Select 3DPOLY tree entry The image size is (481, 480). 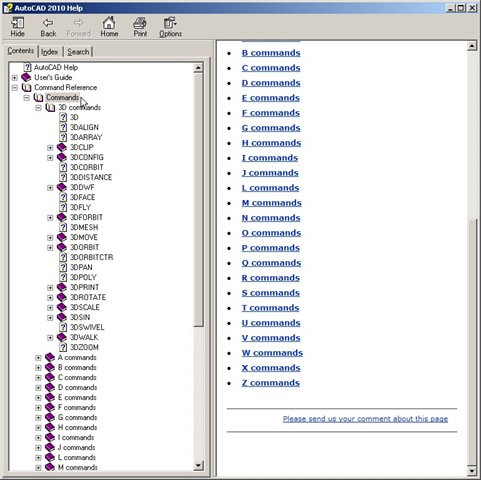(83, 277)
